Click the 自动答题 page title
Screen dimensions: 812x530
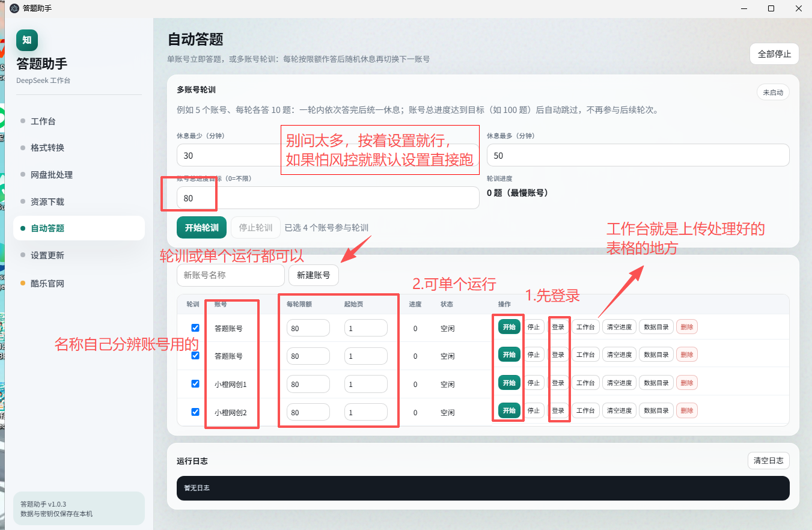point(195,40)
